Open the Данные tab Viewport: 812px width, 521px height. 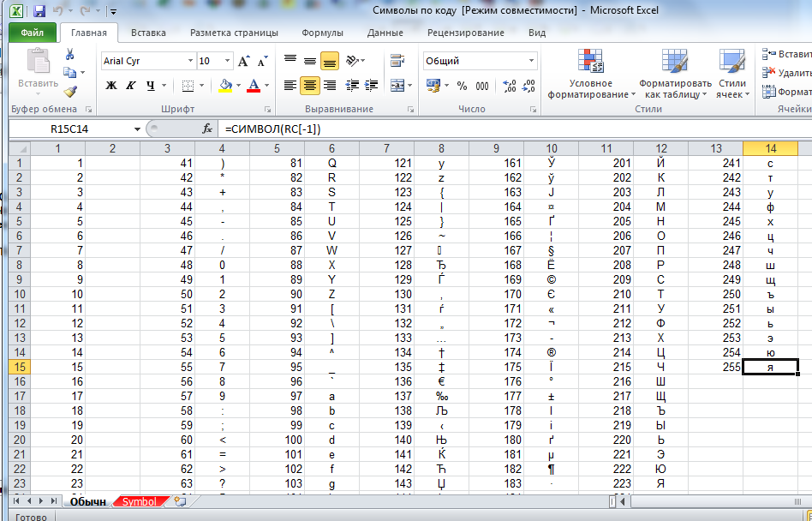coord(385,33)
